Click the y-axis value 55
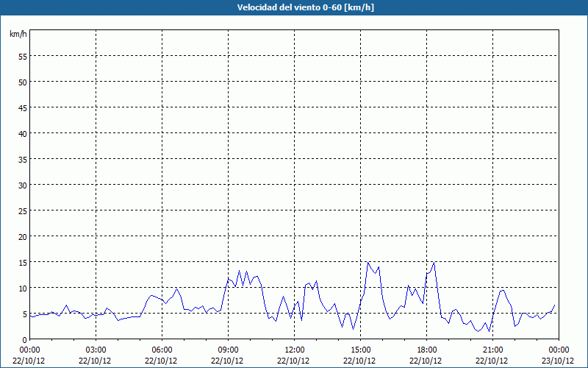 (x=23, y=57)
